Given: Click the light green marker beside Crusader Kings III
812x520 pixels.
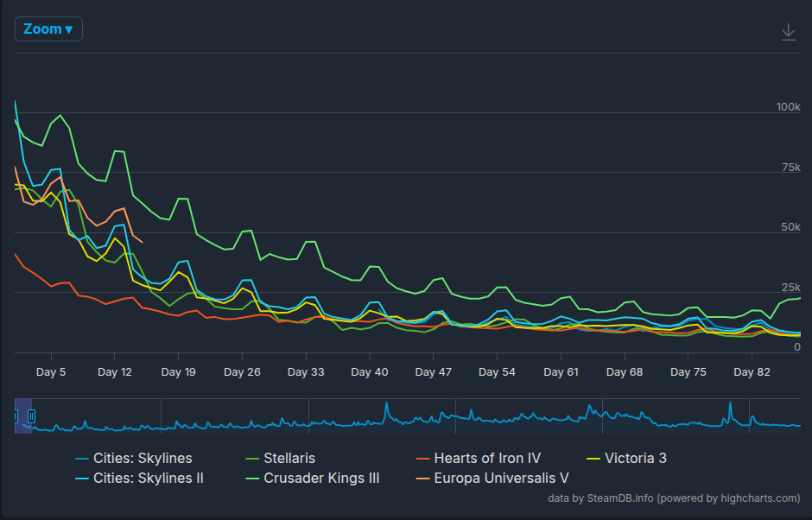Looking at the screenshot, I should point(252,478).
